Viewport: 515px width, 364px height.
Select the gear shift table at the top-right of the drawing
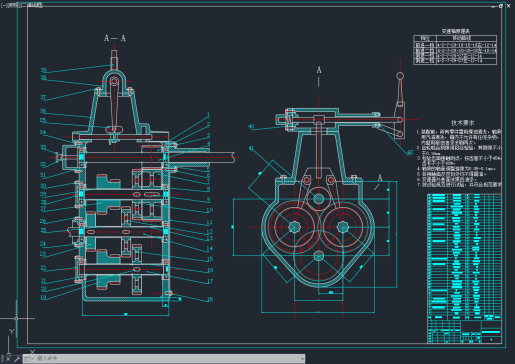[x=455, y=49]
